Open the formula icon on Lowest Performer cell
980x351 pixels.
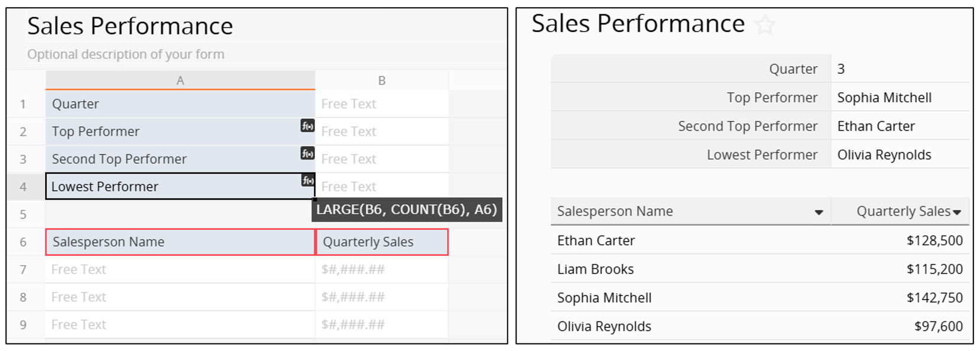click(307, 180)
